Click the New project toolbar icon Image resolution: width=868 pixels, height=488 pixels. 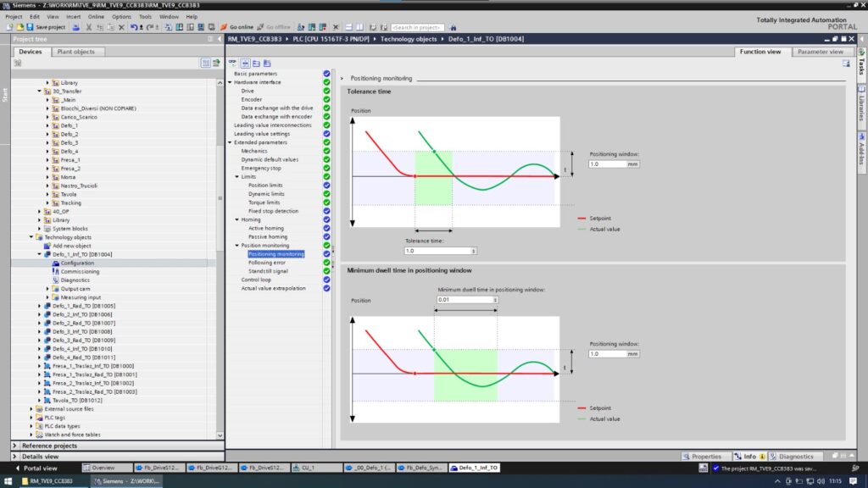pos(9,27)
